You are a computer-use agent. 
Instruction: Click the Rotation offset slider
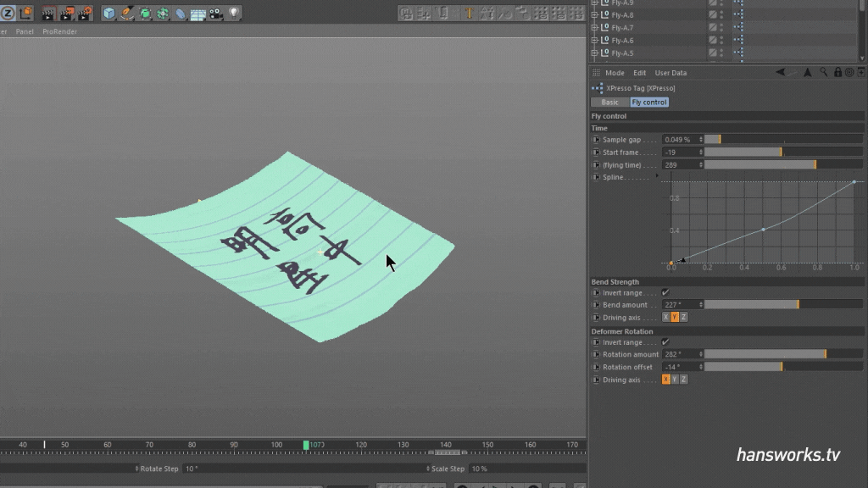coord(783,367)
